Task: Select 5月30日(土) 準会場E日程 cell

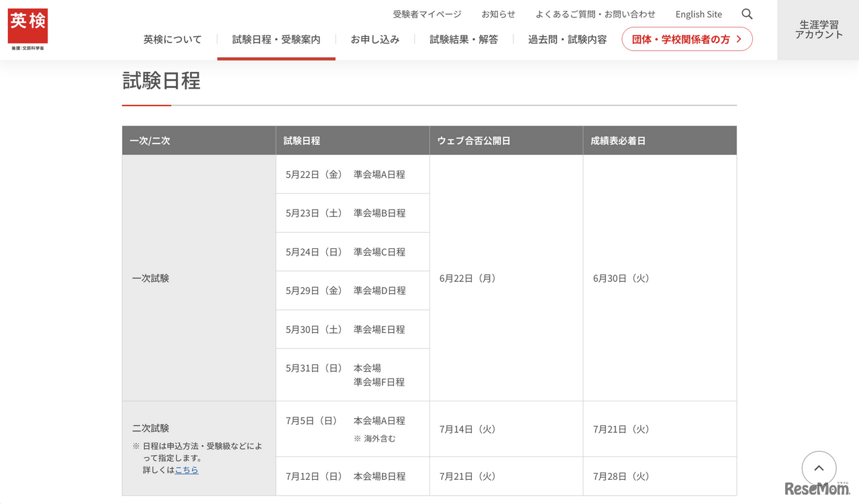Action: pos(352,330)
